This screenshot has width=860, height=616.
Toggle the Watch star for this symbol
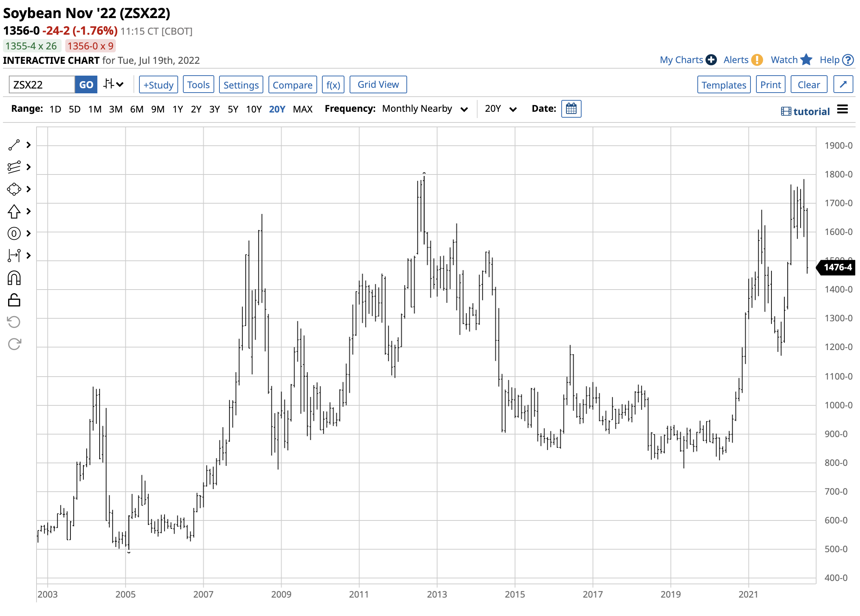pos(807,60)
